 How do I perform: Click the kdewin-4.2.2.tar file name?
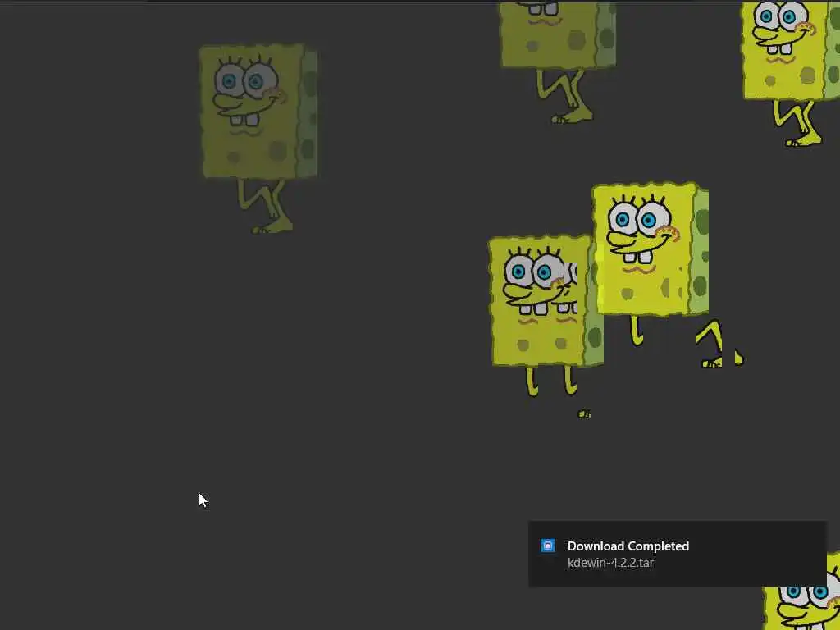click(x=610, y=563)
